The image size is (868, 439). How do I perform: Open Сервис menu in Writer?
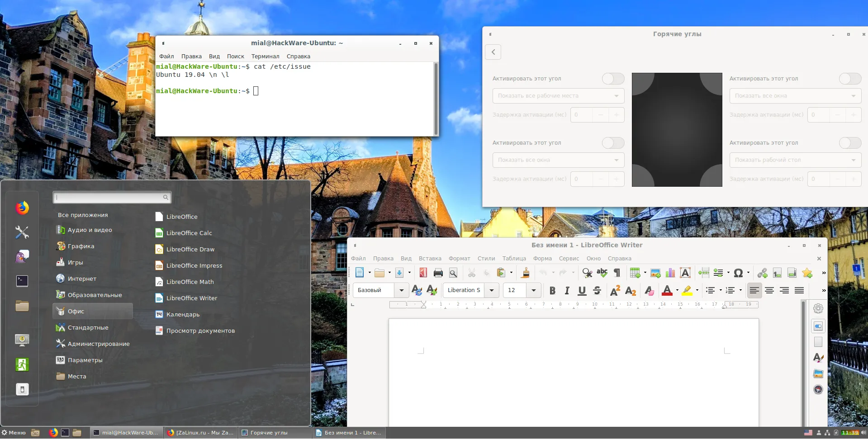point(569,259)
